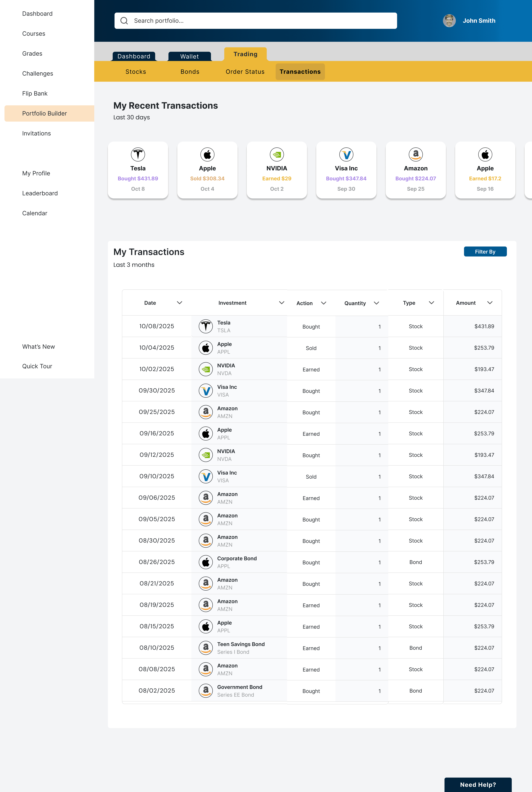Expand the Action column filter chevron

point(323,303)
